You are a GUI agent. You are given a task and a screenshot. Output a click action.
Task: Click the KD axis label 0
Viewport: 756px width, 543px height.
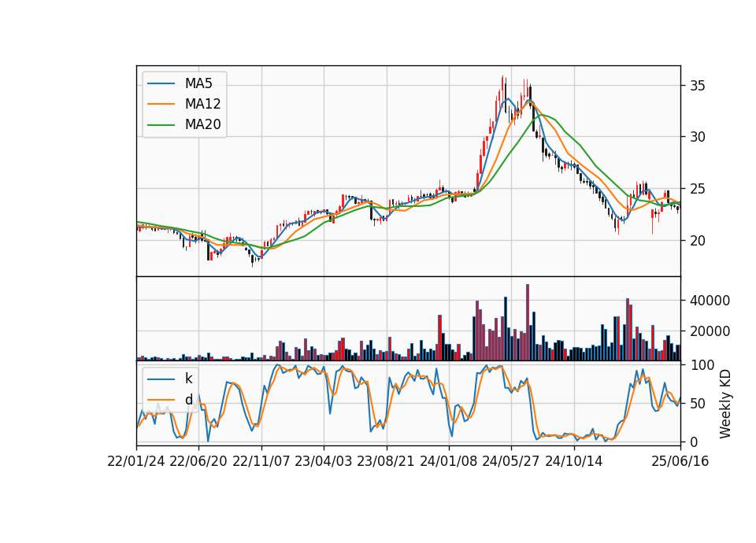coord(693,441)
